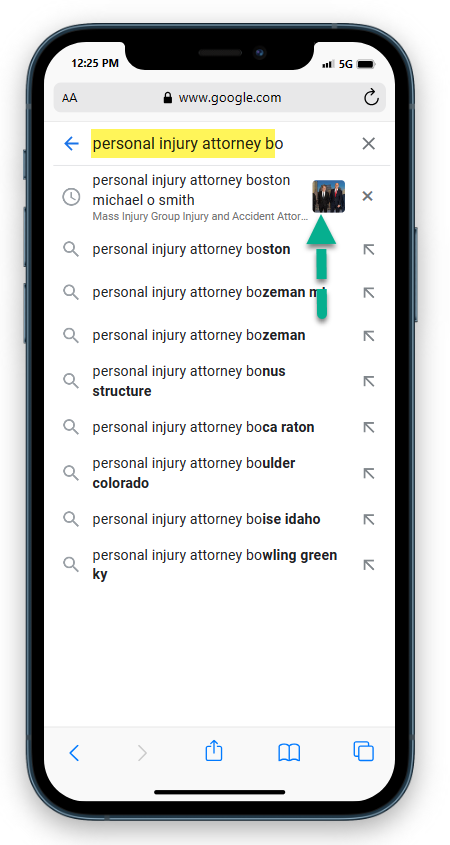Image resolution: width=450 pixels, height=845 pixels.
Task: Fill search with 'boca raton' arrow icon
Action: [x=369, y=427]
